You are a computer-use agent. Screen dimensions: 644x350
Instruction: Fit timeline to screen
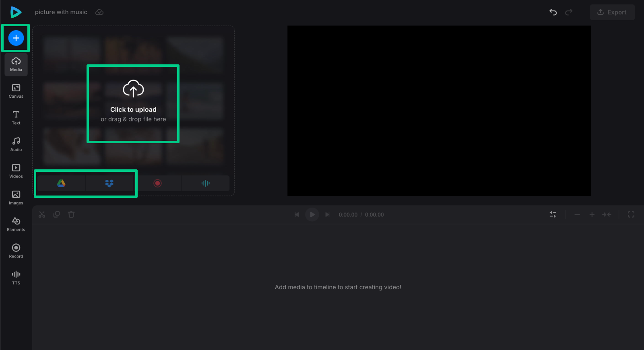[607, 214]
